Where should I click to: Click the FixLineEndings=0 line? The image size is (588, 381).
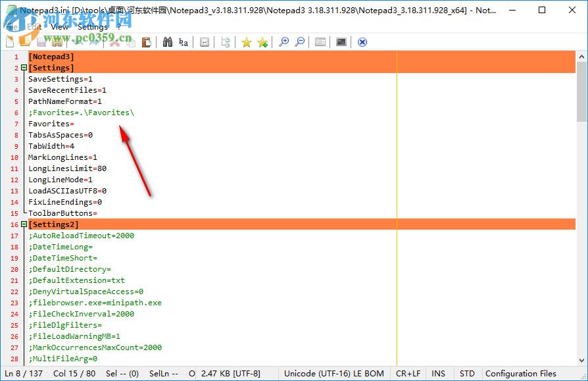[x=65, y=202]
